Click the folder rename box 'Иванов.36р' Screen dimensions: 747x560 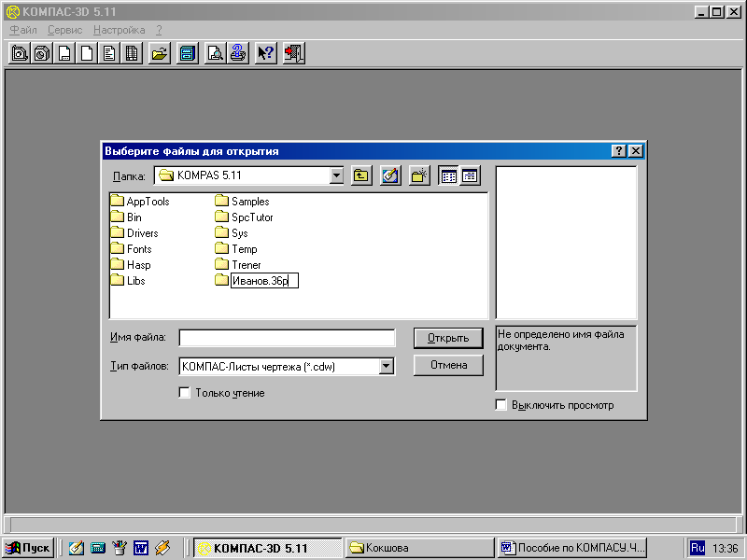click(x=264, y=281)
